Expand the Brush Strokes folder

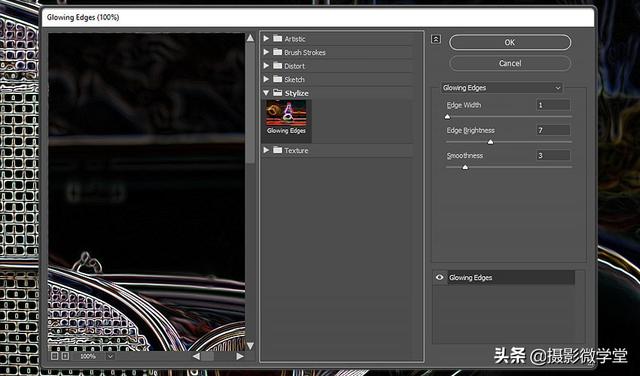point(266,52)
